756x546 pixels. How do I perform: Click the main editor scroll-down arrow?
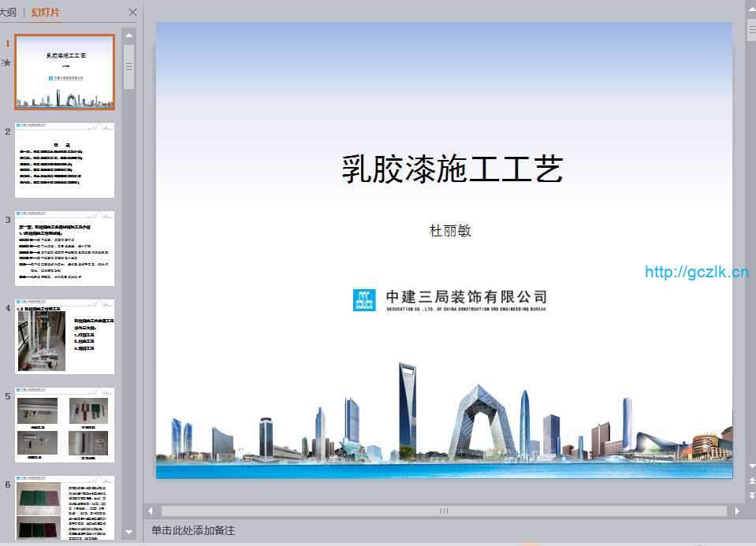[750, 466]
